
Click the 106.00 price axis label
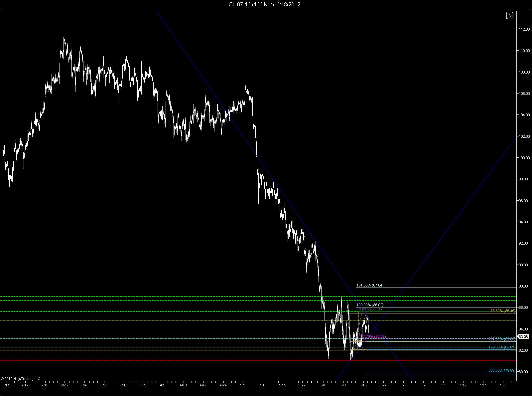pyautogui.click(x=524, y=94)
